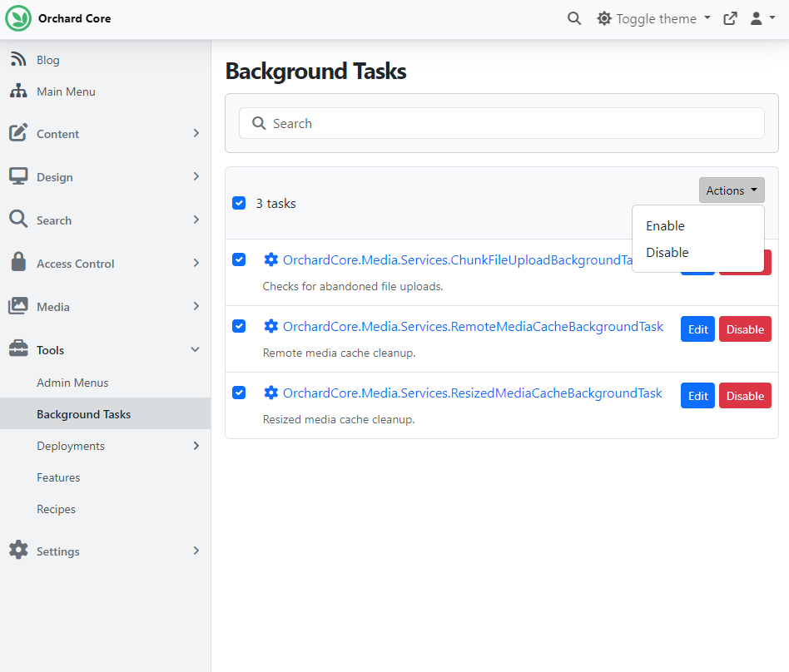
Task: Close the Actions dropdown button
Action: point(732,190)
